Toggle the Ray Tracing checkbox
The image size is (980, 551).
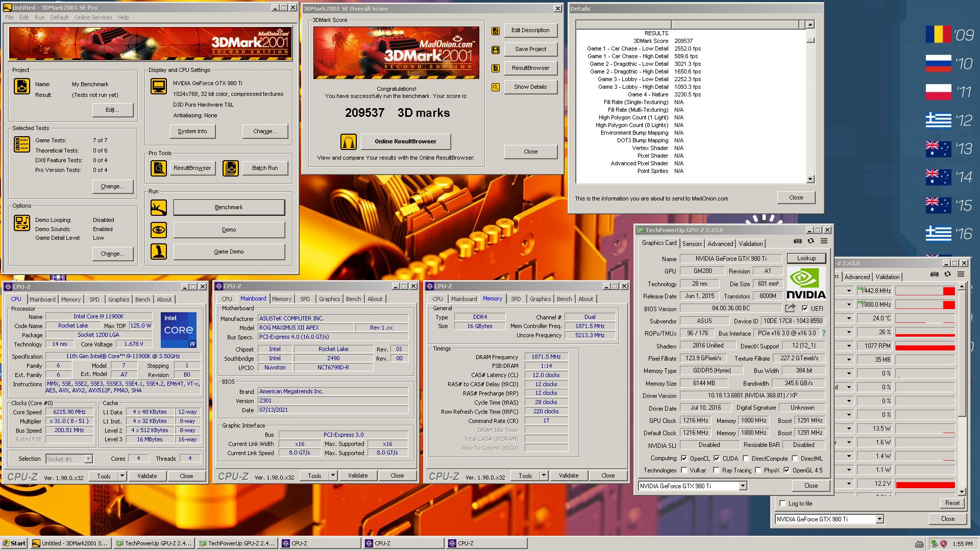pyautogui.click(x=716, y=470)
